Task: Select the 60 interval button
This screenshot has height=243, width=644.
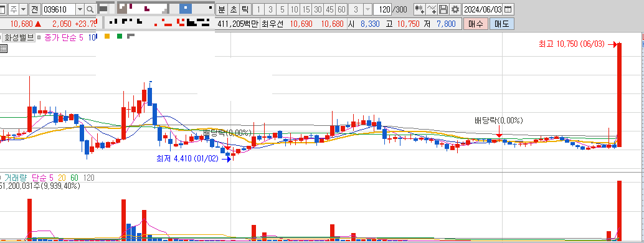Action: (x=341, y=9)
